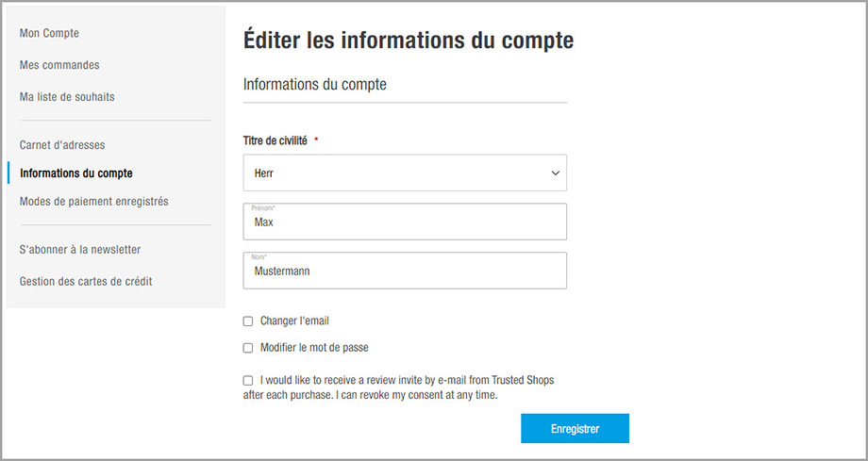This screenshot has width=868, height=461.
Task: Go to Mon Compte in sidebar
Action: (49, 34)
